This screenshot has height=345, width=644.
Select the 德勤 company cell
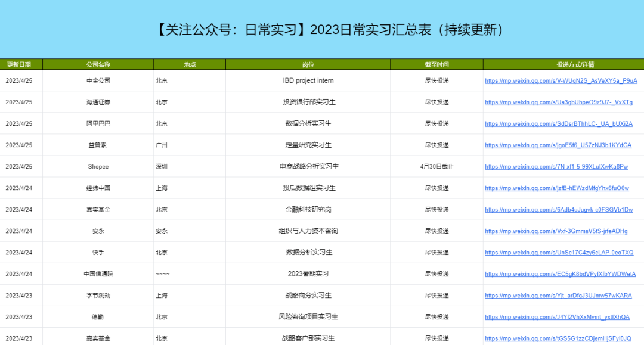(98, 317)
